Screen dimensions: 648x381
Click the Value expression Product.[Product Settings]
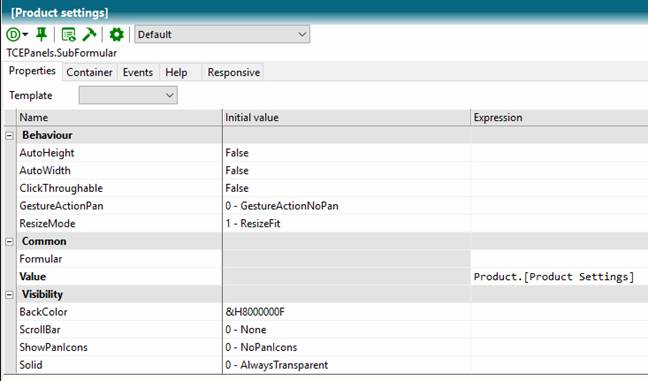tap(554, 276)
